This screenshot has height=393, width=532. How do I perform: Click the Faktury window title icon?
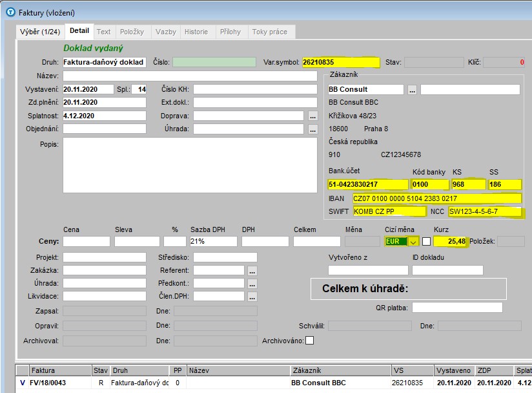pos(11,12)
